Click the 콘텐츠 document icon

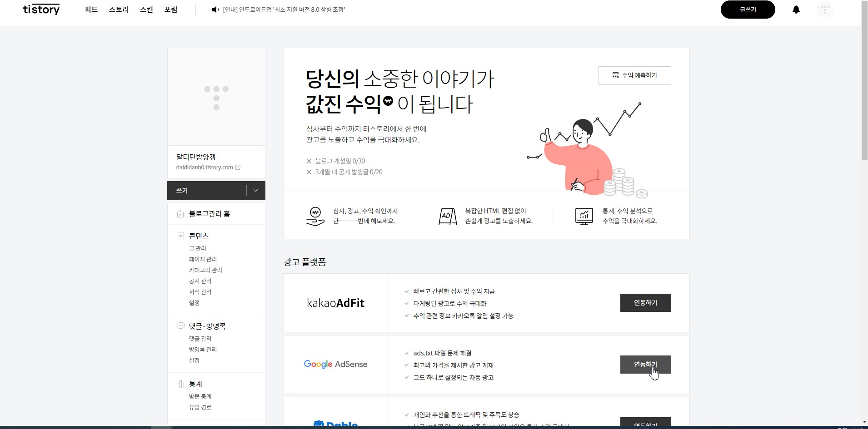[x=180, y=236]
